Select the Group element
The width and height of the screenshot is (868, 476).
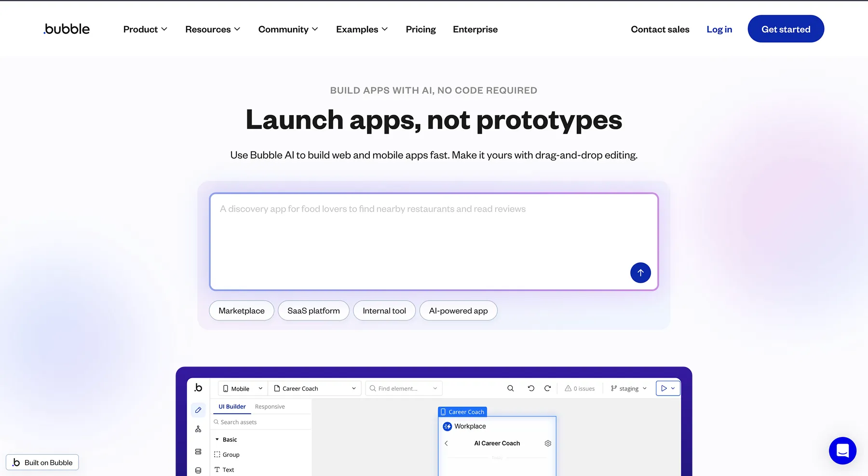click(x=227, y=454)
